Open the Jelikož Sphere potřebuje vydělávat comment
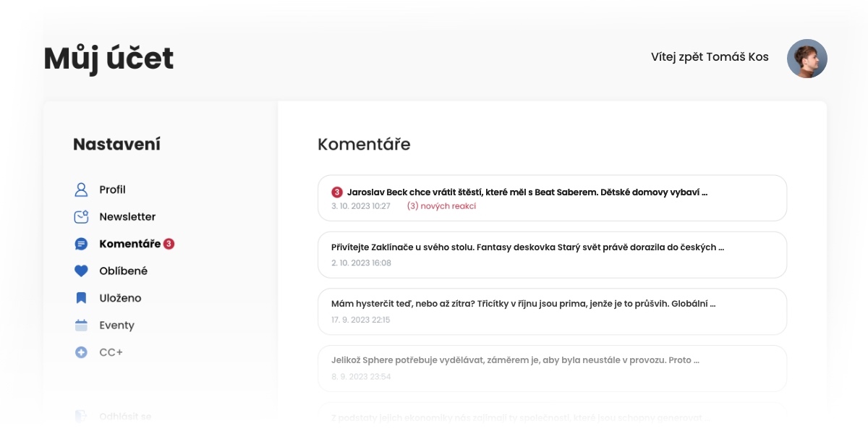The width and height of the screenshot is (868, 434). tap(552, 368)
